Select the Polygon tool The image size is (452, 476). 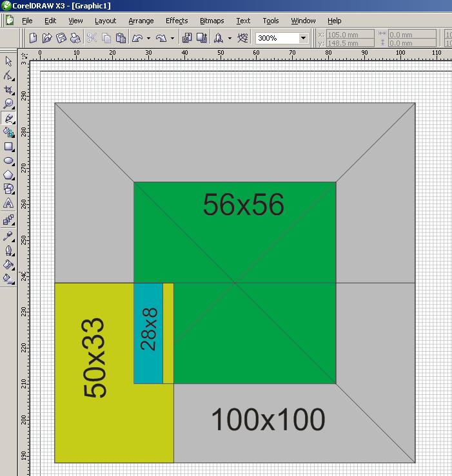point(8,175)
